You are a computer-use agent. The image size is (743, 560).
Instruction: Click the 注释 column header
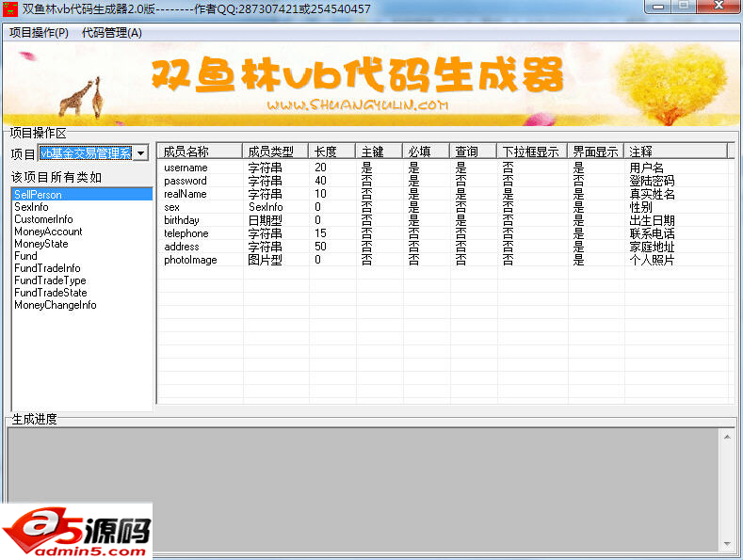(x=675, y=152)
